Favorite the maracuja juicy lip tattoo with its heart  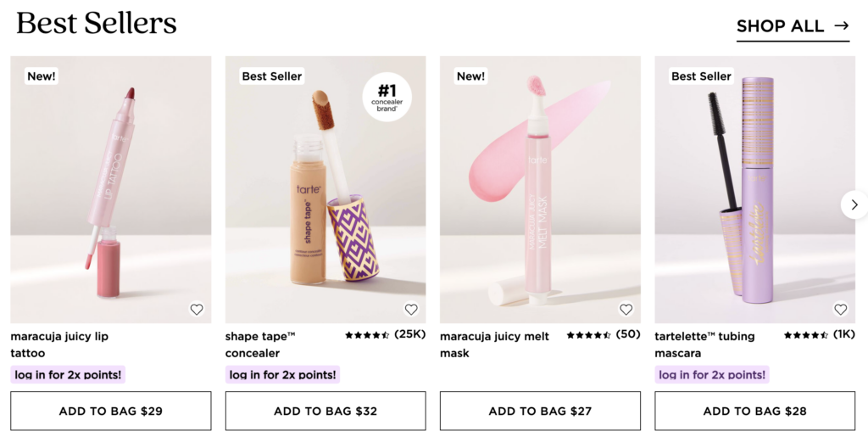tap(197, 310)
